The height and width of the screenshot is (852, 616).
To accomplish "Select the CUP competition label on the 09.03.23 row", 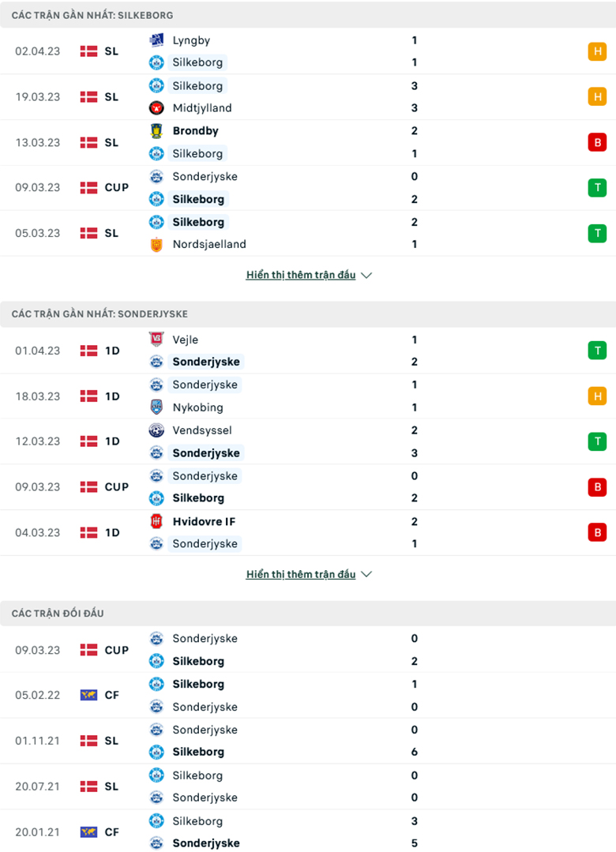I will click(116, 187).
